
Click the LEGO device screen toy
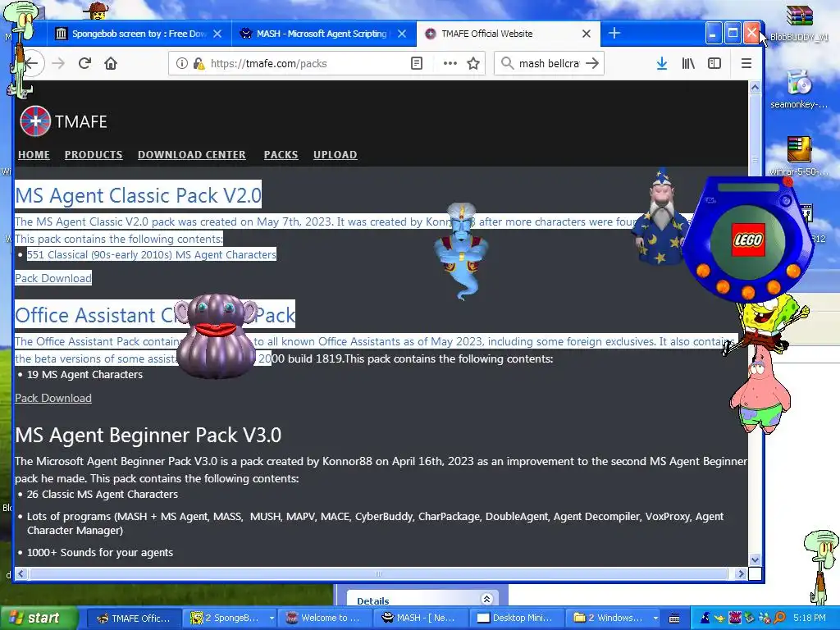pyautogui.click(x=748, y=239)
